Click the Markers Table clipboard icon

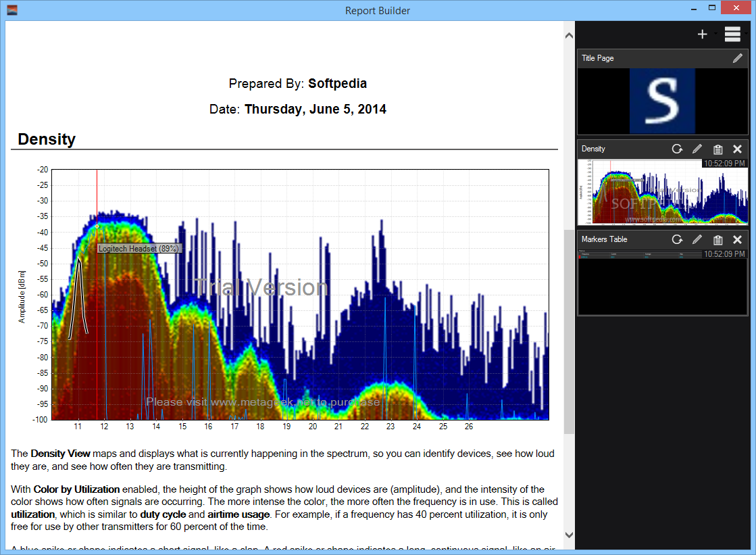(717, 239)
